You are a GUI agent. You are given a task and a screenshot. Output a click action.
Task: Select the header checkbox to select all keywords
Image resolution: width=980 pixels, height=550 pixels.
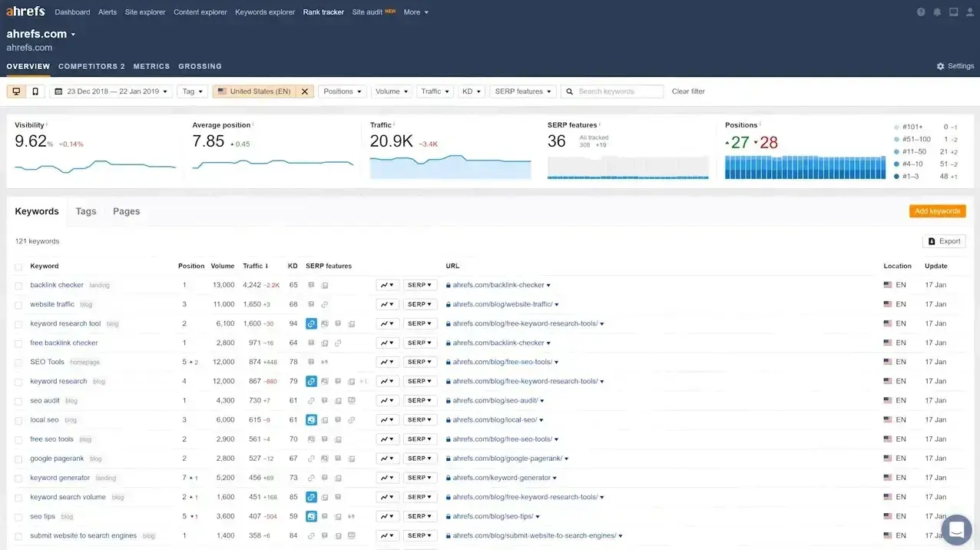pyautogui.click(x=18, y=266)
